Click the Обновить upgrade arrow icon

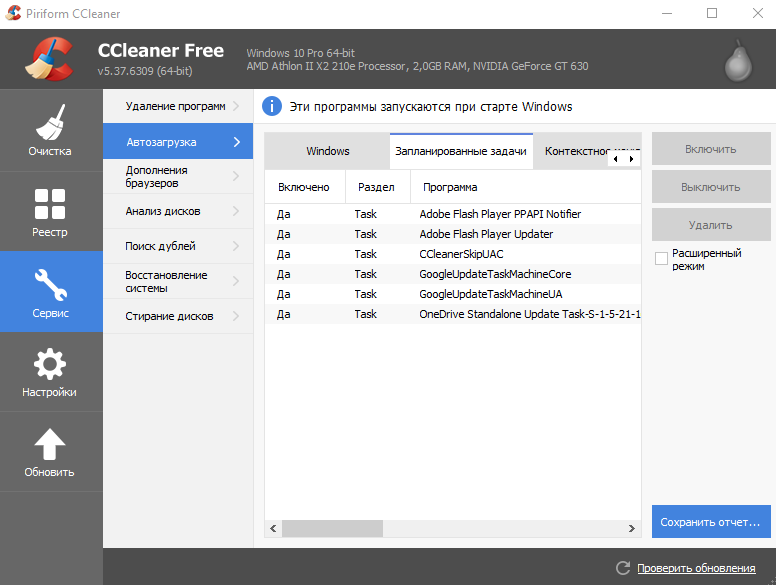click(x=49, y=443)
